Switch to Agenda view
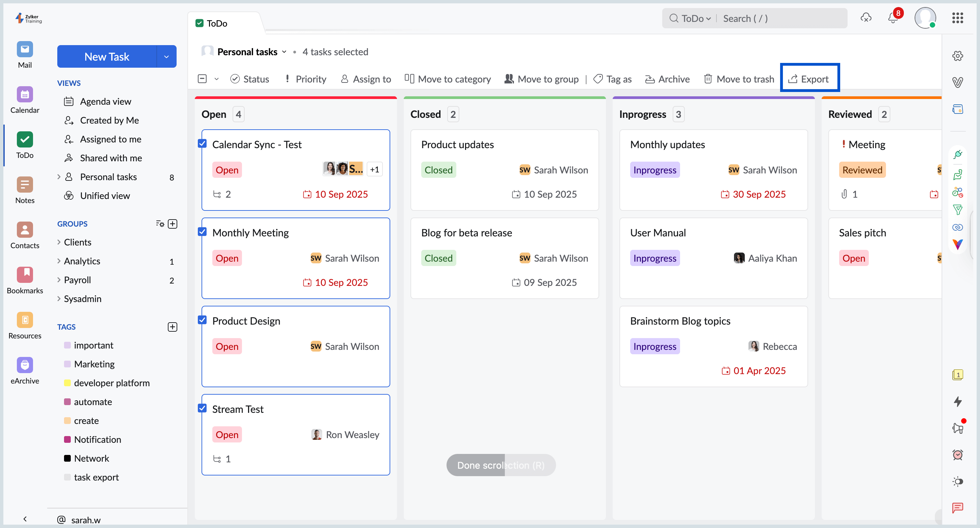 click(105, 101)
